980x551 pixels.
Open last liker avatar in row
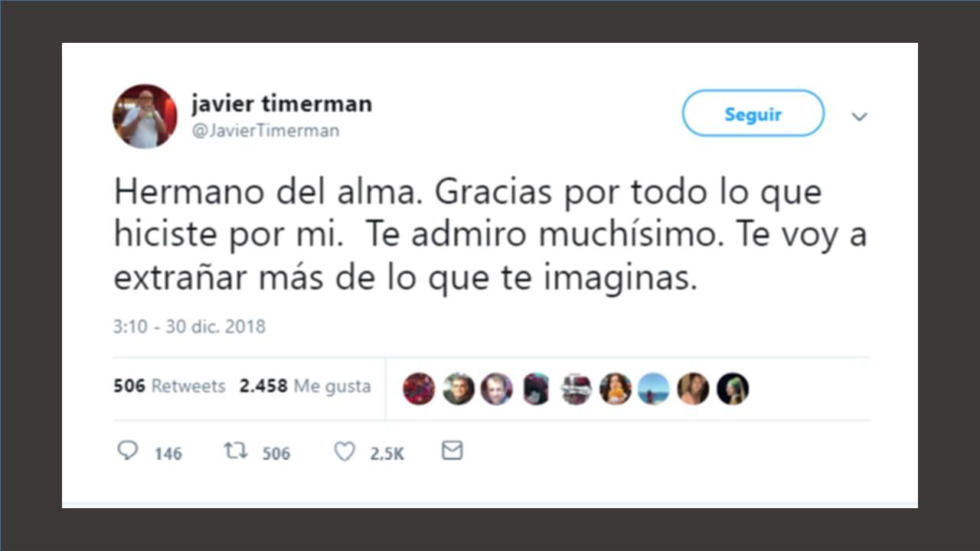733,389
